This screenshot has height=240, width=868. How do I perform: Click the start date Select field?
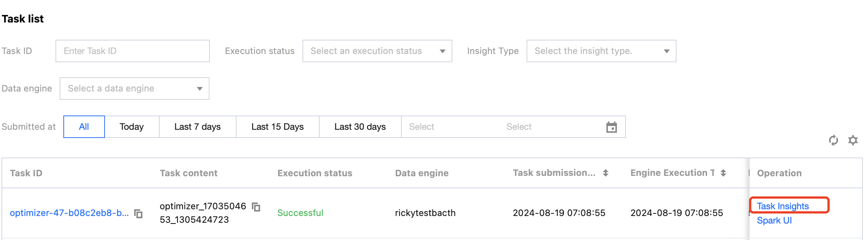422,127
